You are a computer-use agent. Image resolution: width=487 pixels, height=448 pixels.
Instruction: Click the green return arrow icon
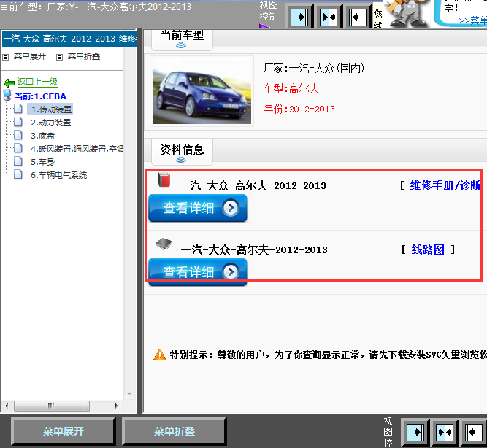[x=9, y=83]
